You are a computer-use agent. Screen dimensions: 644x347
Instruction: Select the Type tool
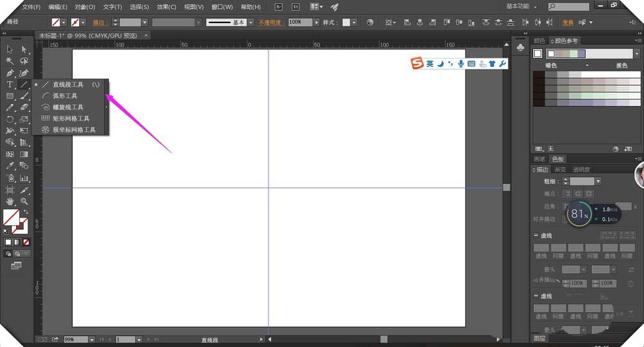10,85
